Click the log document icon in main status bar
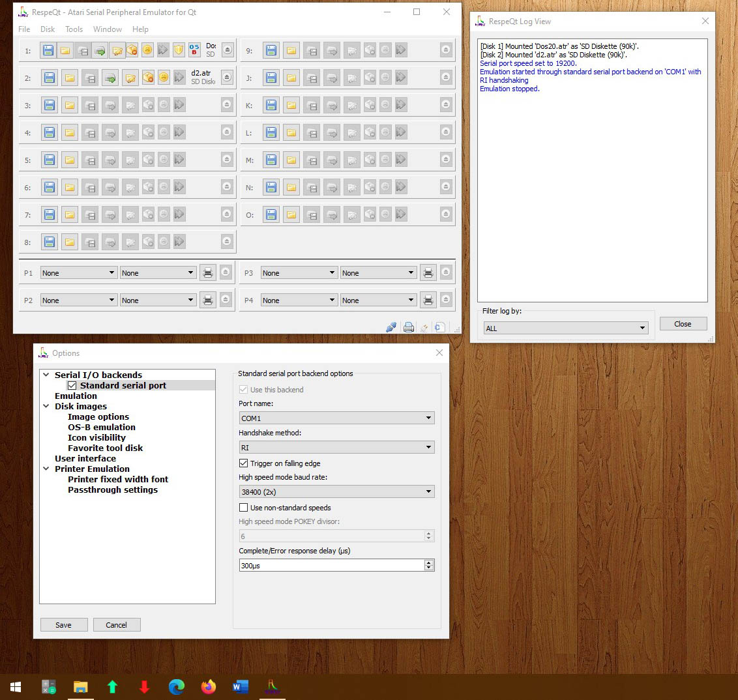The height and width of the screenshot is (700, 738). coord(439,327)
